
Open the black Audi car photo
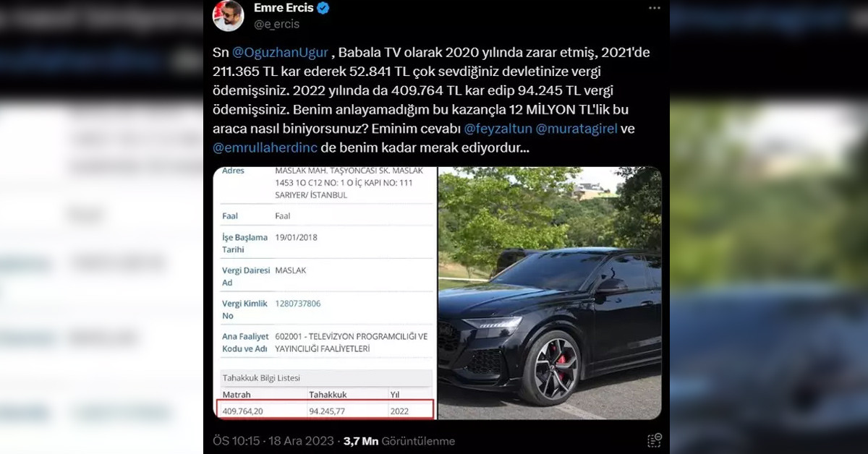[549, 293]
